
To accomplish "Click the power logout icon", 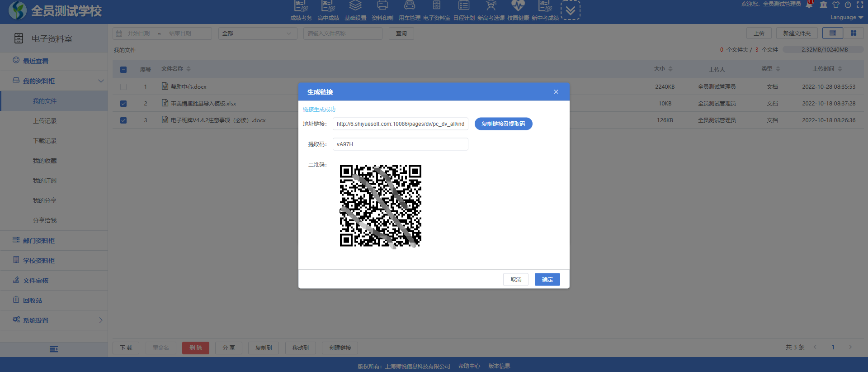I will pos(848,5).
